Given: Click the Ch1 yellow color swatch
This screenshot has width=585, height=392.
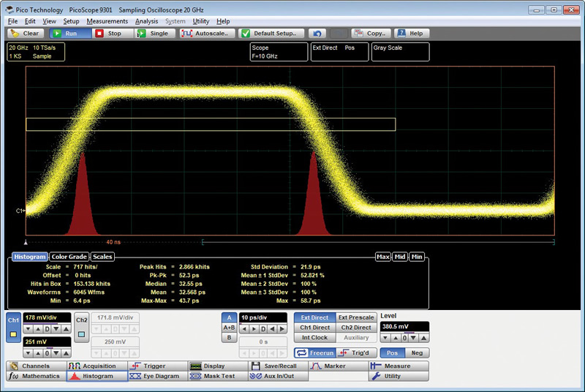Looking at the screenshot, I should click(x=13, y=334).
